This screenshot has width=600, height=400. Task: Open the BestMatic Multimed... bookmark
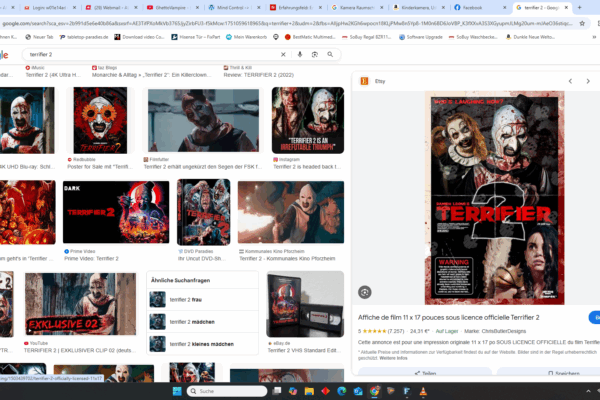(310, 37)
